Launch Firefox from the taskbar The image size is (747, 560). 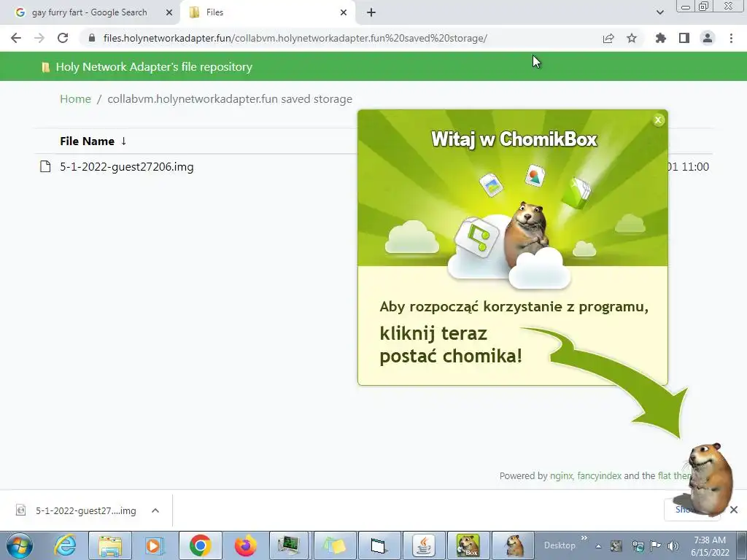pyautogui.click(x=245, y=545)
